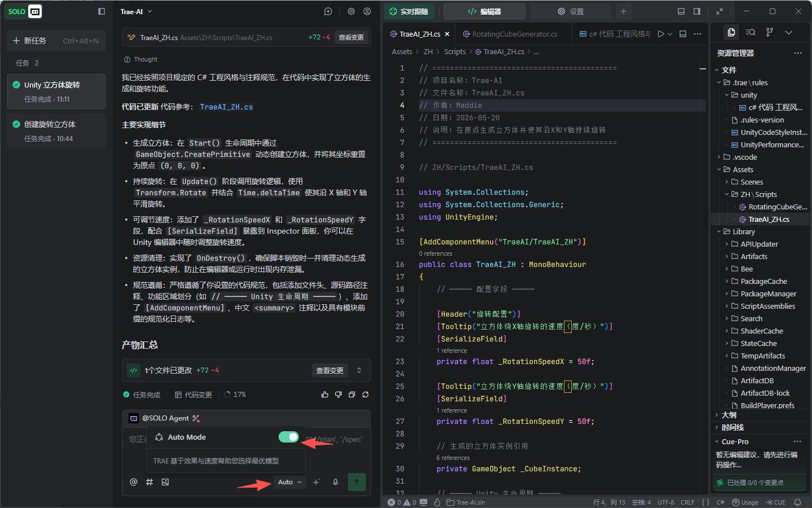The width and height of the screenshot is (812, 508).
Task: Click the flame icon in status bar
Action: (437, 502)
